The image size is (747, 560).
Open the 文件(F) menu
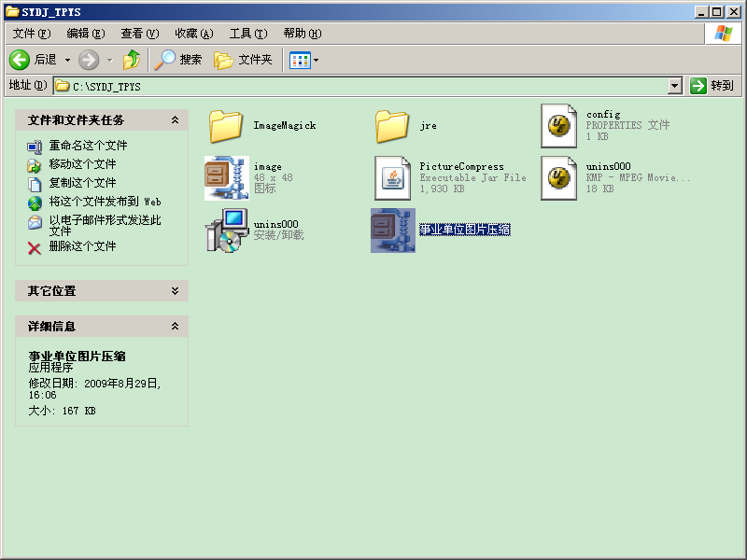[x=32, y=34]
